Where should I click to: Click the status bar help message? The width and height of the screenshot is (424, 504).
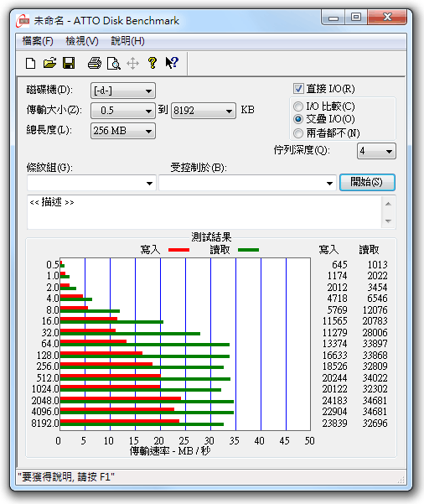[x=66, y=476]
